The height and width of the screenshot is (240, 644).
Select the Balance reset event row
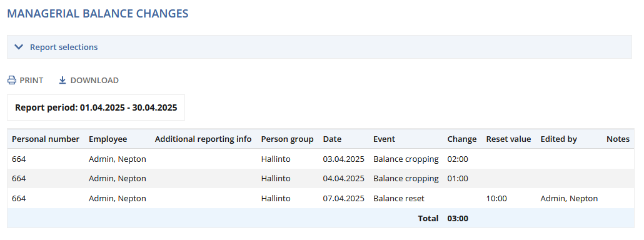321,198
